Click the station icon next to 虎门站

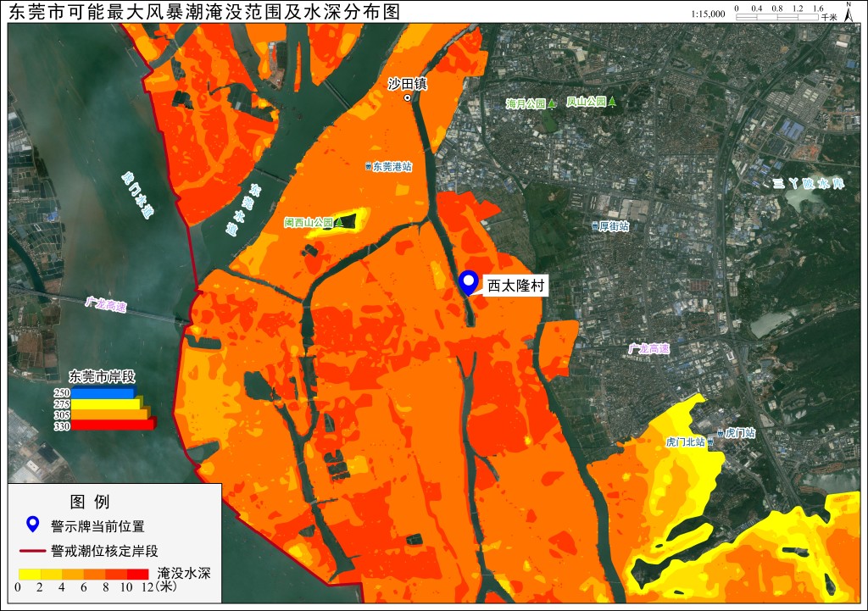click(x=721, y=433)
